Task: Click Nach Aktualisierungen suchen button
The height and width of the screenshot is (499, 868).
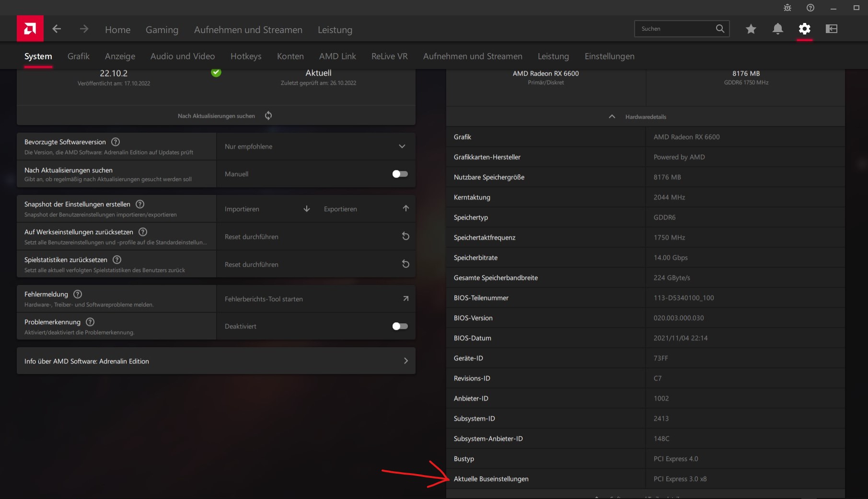Action: (216, 116)
